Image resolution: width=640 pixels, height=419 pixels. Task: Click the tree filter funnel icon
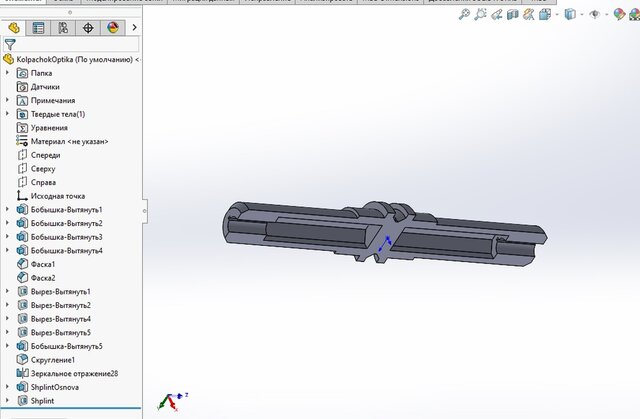pos(10,45)
